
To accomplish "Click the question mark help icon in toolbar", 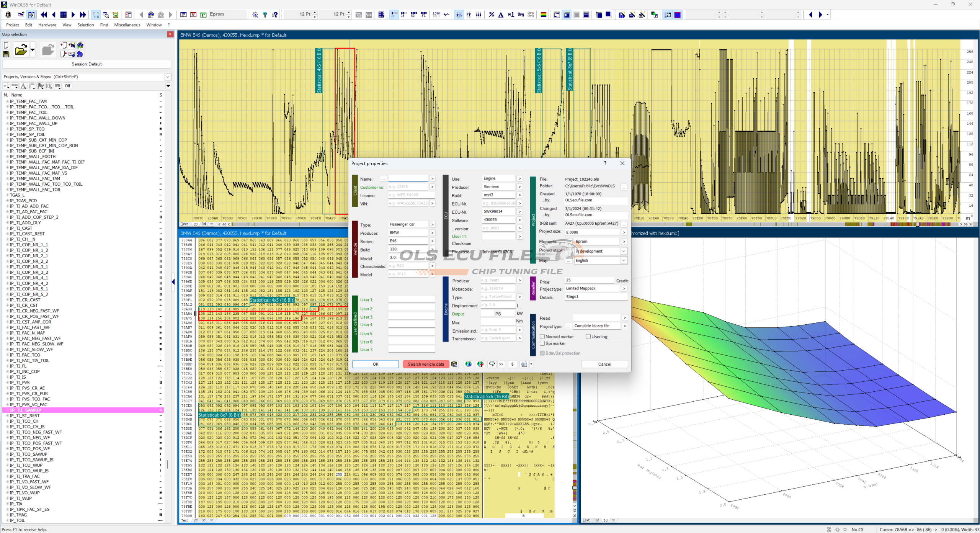I will (x=265, y=15).
